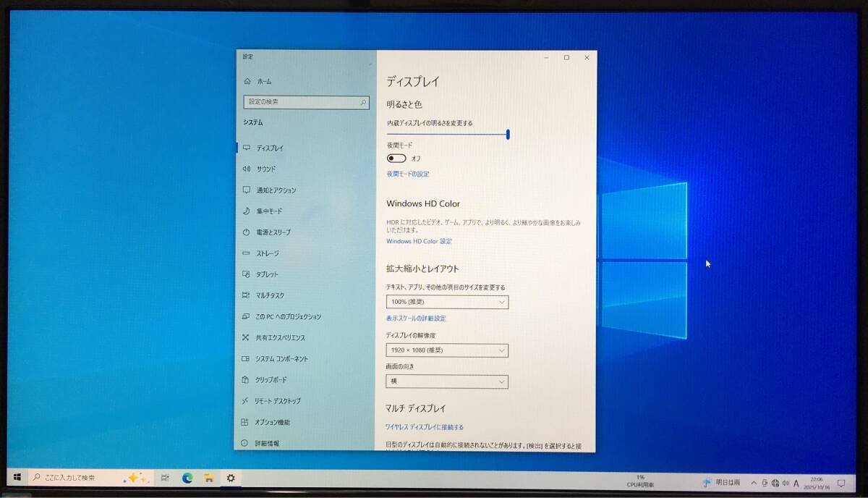This screenshot has width=868, height=498.
Task: Toggle the 夜間モード switch
Action: 396,159
